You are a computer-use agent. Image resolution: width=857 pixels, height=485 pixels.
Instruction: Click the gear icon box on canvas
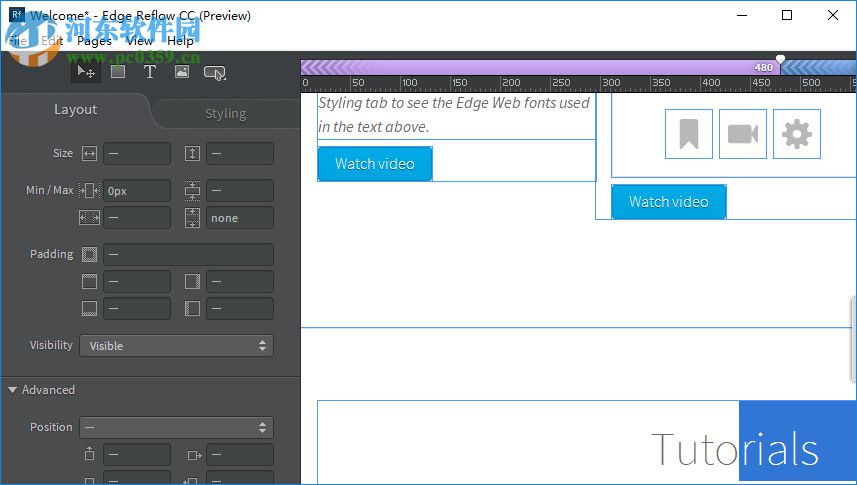click(x=797, y=134)
